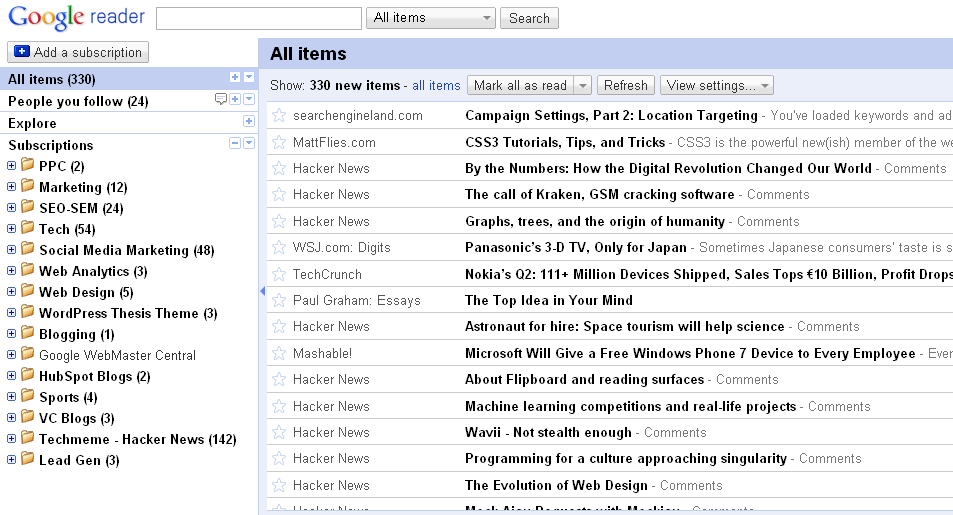Open the View settings dropdown
Image resolution: width=953 pixels, height=515 pixels.
(x=717, y=85)
